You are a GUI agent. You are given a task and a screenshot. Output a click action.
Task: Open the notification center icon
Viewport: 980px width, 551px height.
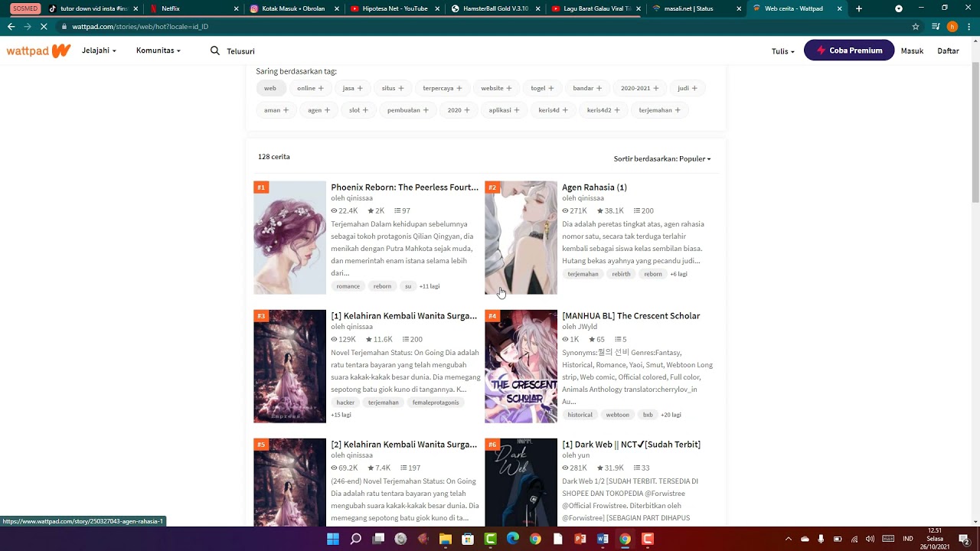(x=965, y=539)
